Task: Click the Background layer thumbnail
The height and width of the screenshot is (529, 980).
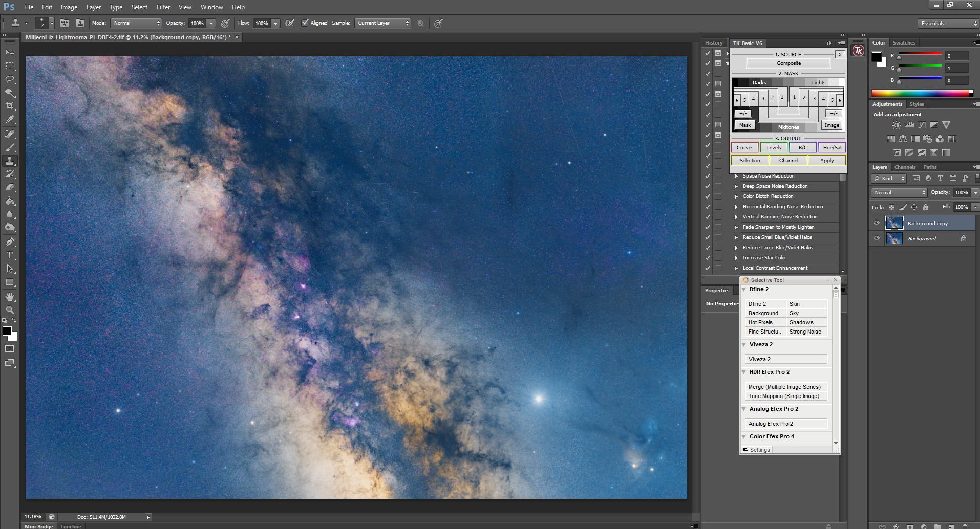Action: point(894,238)
